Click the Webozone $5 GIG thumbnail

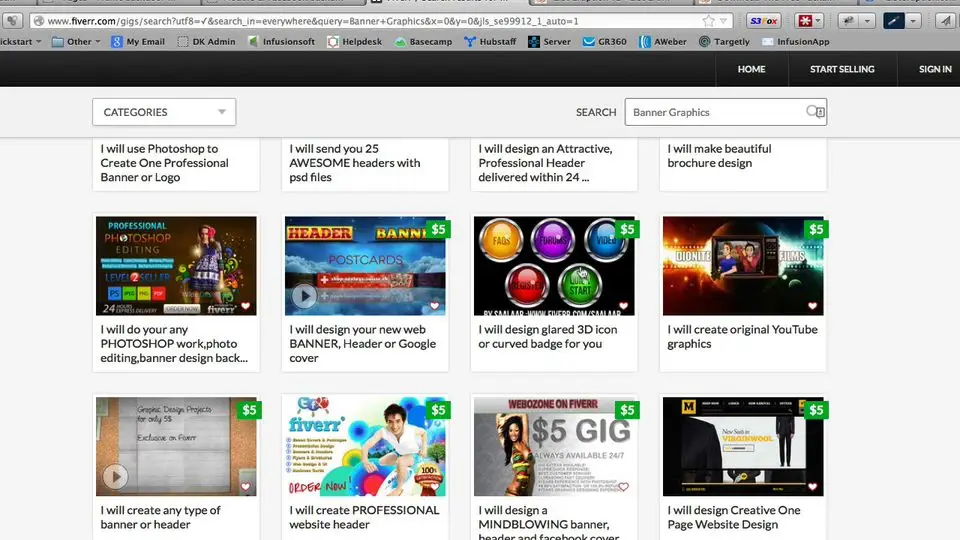(x=554, y=446)
